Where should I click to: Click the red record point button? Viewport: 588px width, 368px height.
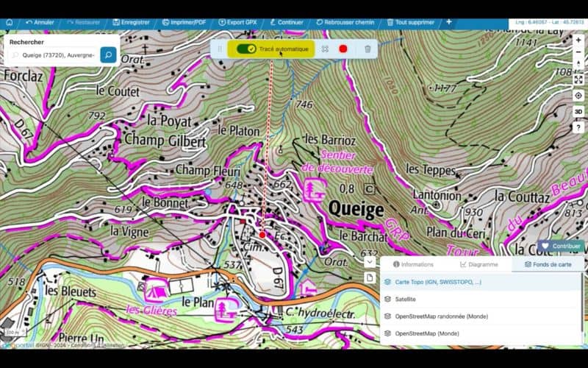(x=343, y=49)
